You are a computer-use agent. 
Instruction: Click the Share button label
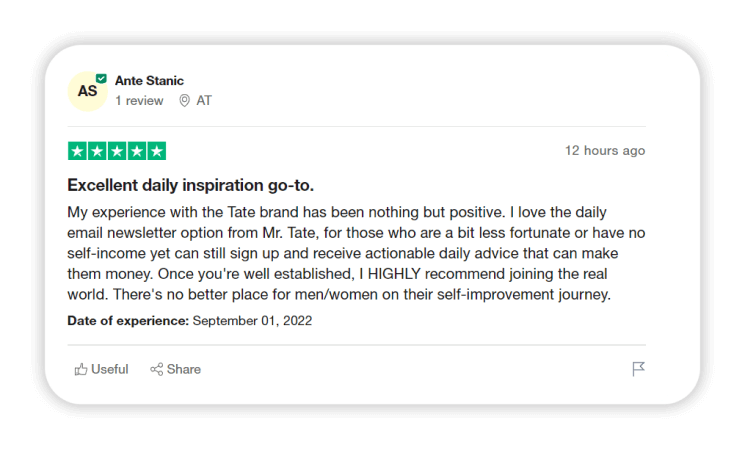pyautogui.click(x=184, y=369)
